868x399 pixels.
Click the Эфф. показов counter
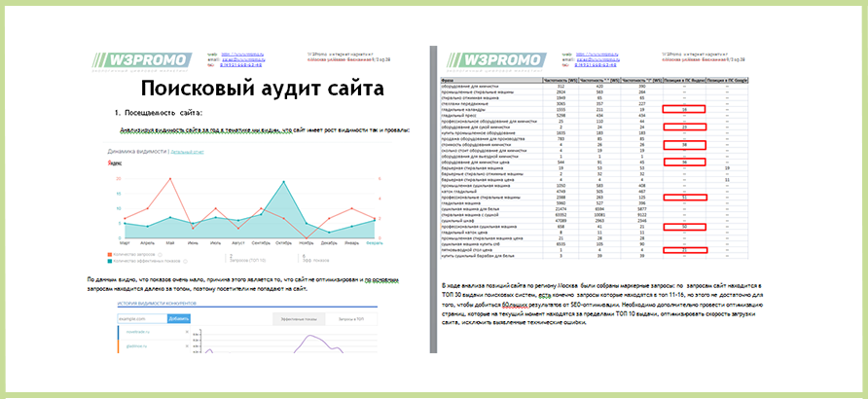click(x=315, y=259)
